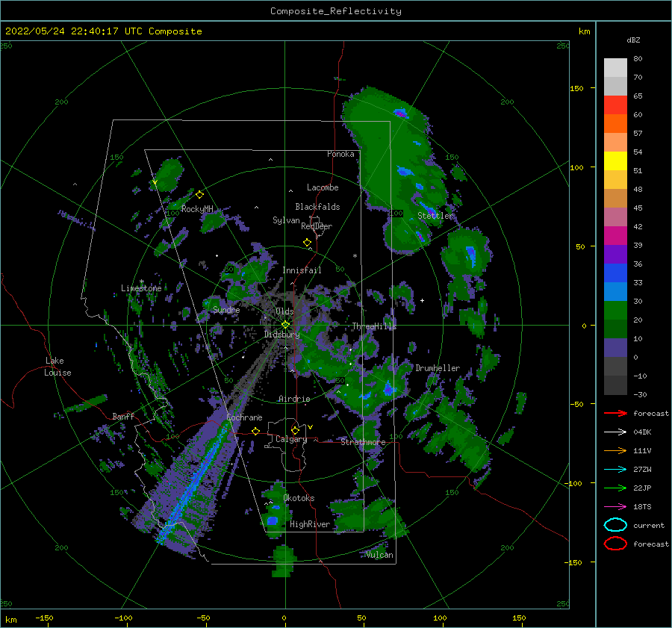Click the Blackfalds town label

[317, 207]
